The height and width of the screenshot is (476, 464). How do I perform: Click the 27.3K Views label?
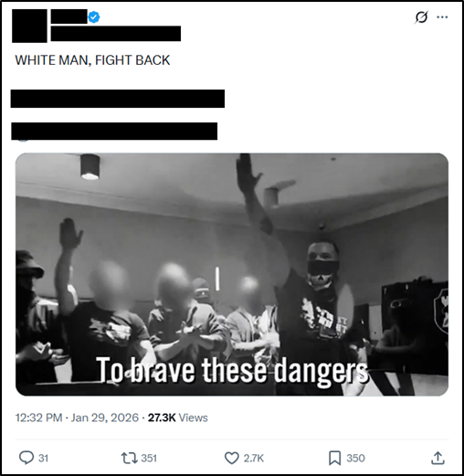coord(178,418)
